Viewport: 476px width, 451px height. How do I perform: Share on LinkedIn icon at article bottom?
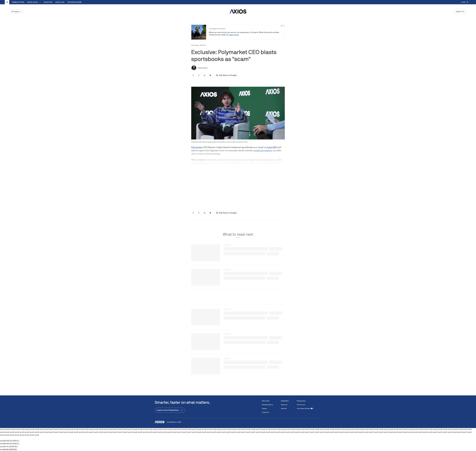coord(205,213)
